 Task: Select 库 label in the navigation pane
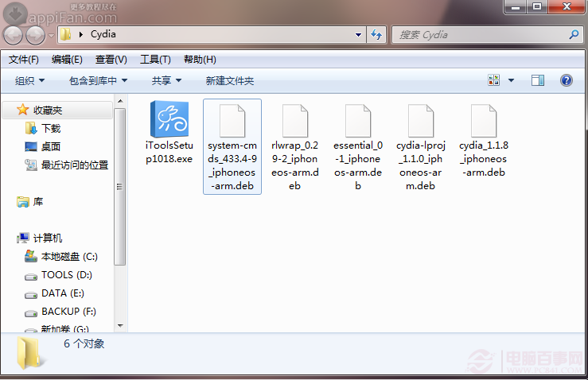tap(38, 202)
